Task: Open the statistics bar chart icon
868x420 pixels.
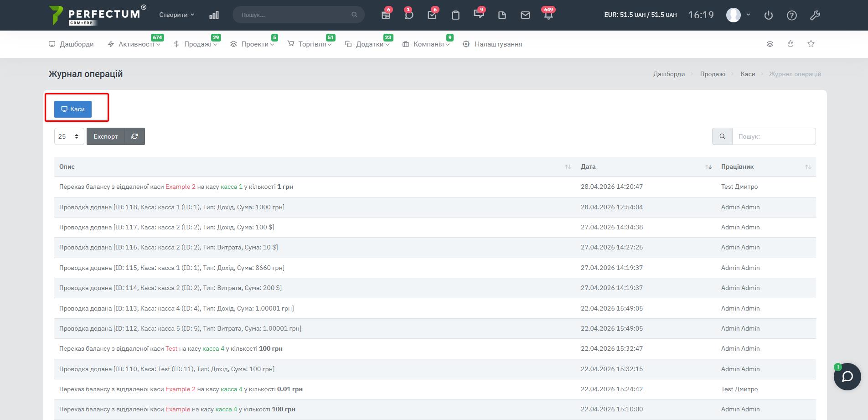Action: click(x=214, y=15)
